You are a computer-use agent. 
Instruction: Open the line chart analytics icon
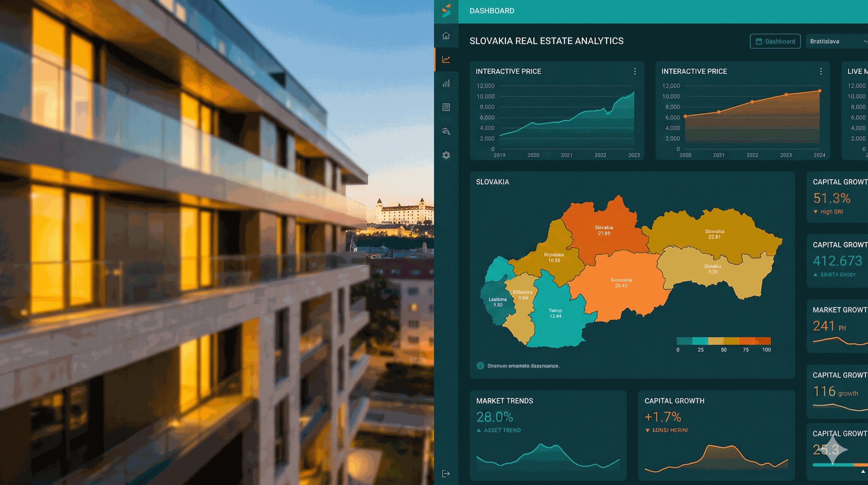(x=446, y=59)
